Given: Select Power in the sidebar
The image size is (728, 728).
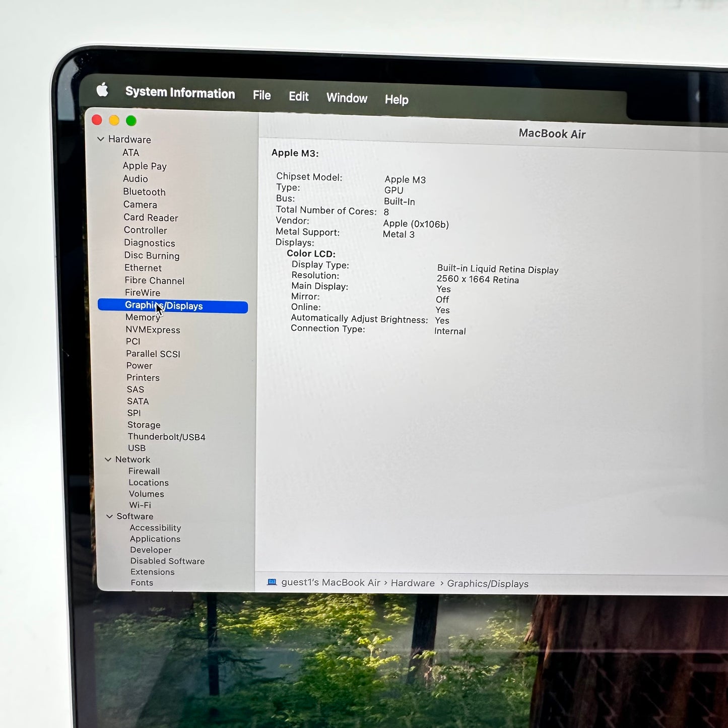Looking at the screenshot, I should (139, 366).
